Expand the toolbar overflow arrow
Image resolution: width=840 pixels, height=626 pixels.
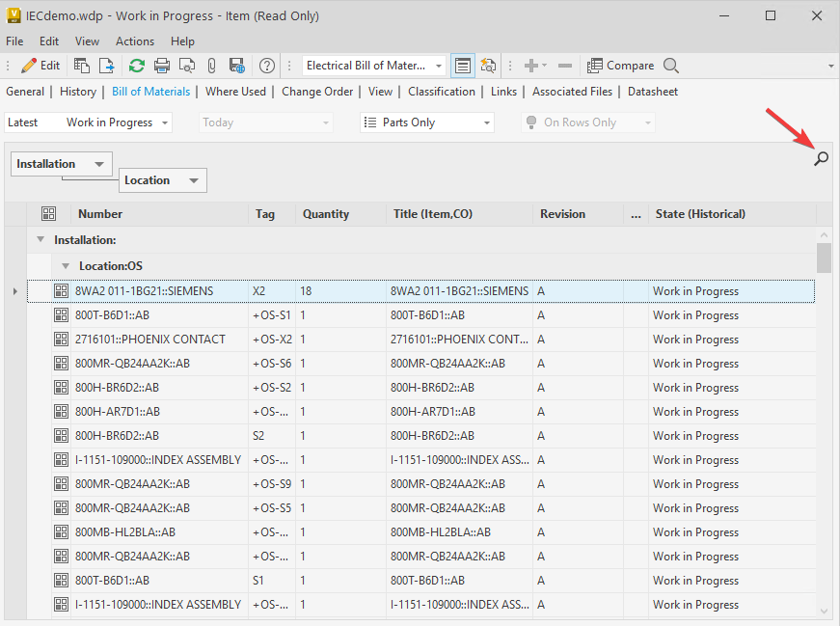tap(831, 66)
